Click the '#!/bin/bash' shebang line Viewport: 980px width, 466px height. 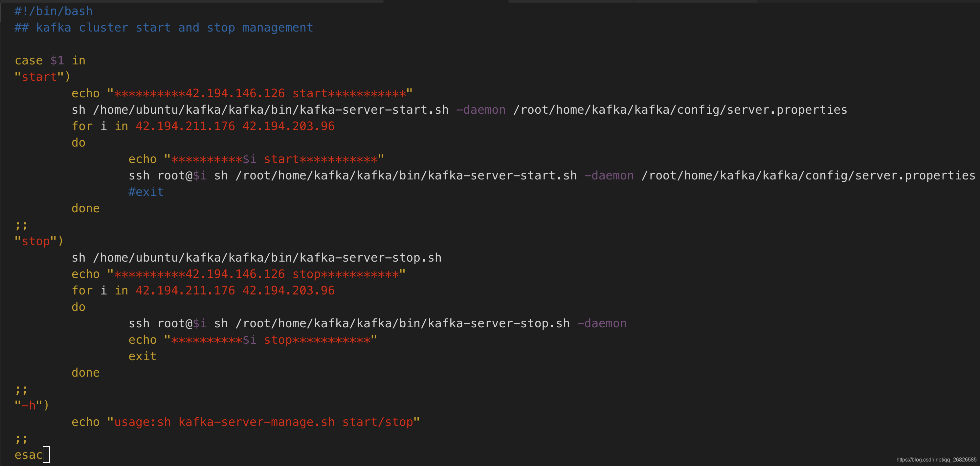[x=53, y=11]
